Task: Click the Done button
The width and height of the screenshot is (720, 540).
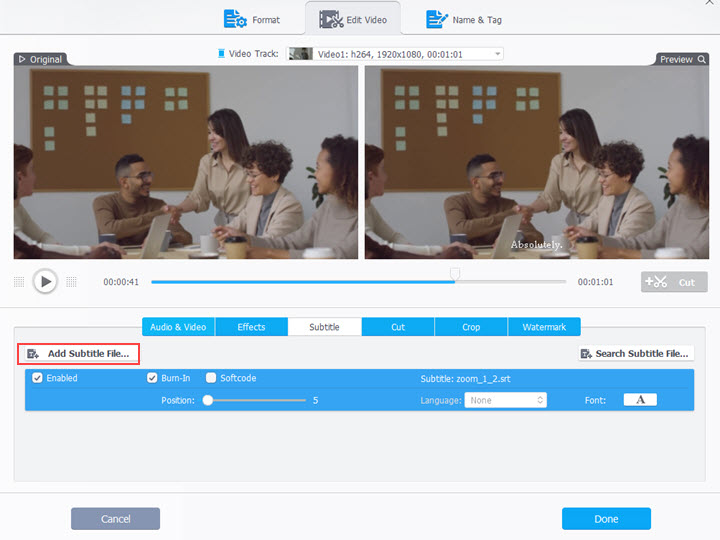Action: (x=606, y=519)
